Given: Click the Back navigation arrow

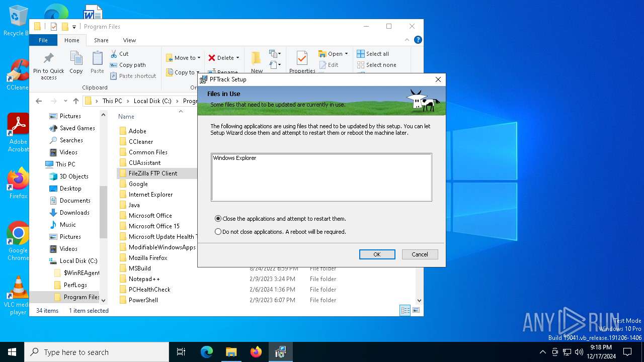Looking at the screenshot, I should tap(39, 101).
